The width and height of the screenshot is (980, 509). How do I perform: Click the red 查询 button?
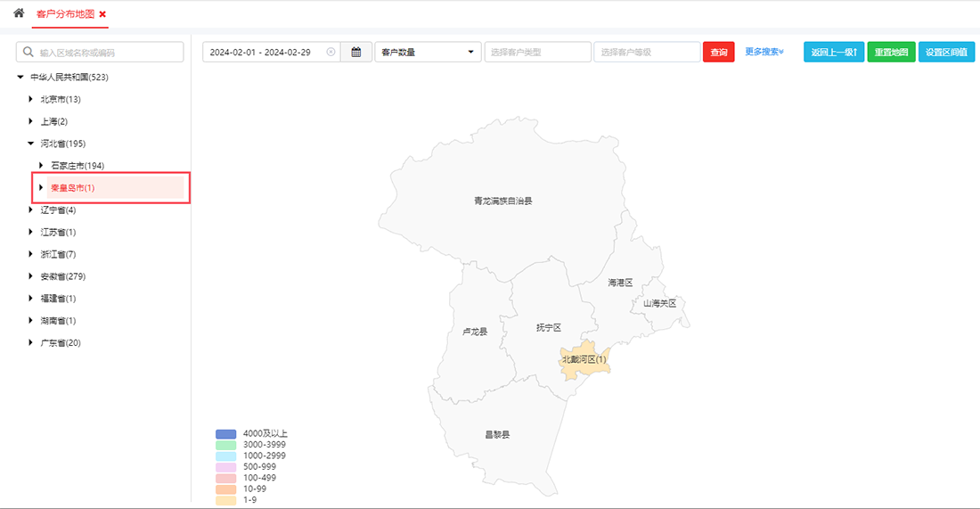point(718,53)
